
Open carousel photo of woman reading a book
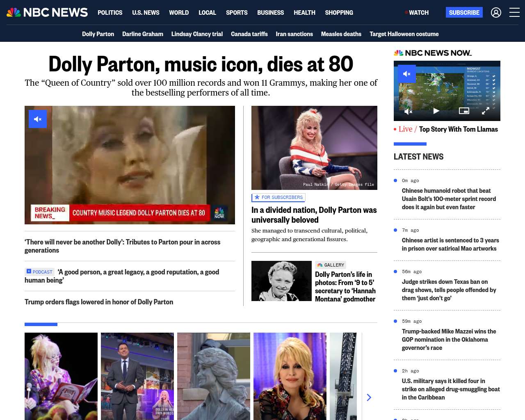[61, 376]
